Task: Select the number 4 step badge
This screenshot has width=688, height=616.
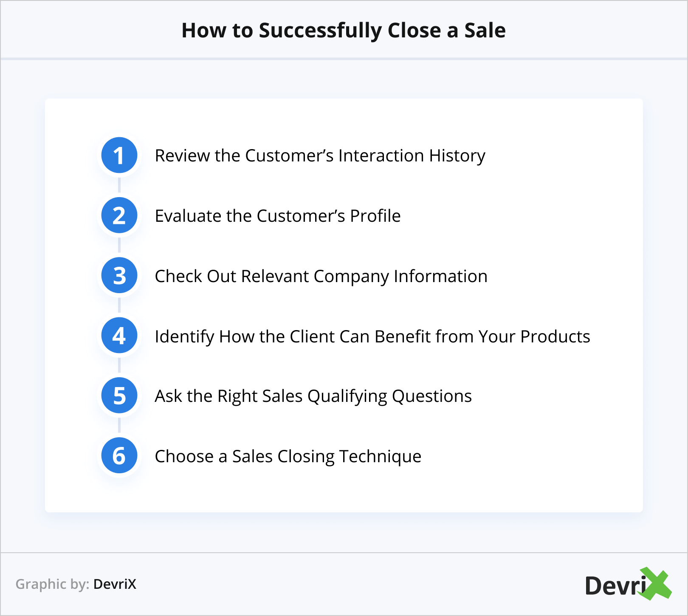Action: click(x=119, y=336)
